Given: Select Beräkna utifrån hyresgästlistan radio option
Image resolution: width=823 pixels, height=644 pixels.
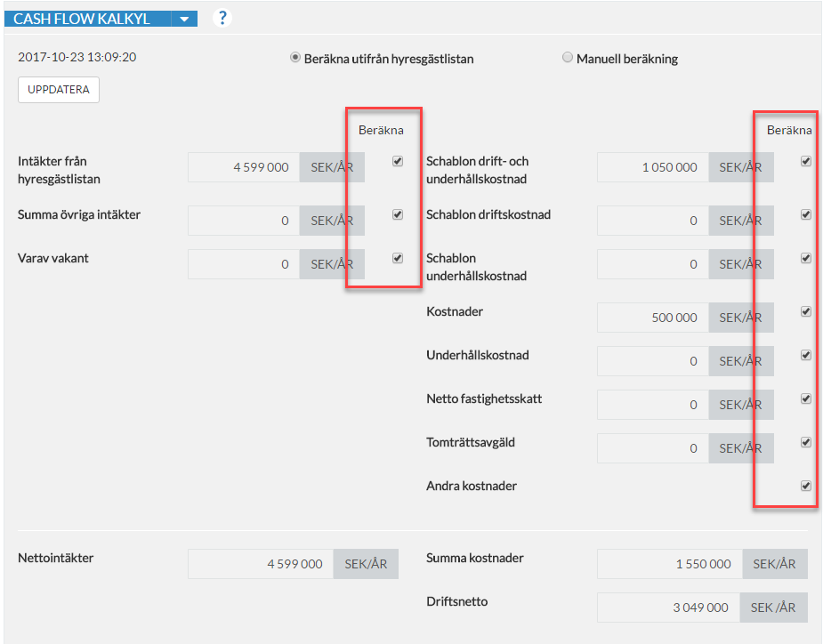Looking at the screenshot, I should (295, 57).
